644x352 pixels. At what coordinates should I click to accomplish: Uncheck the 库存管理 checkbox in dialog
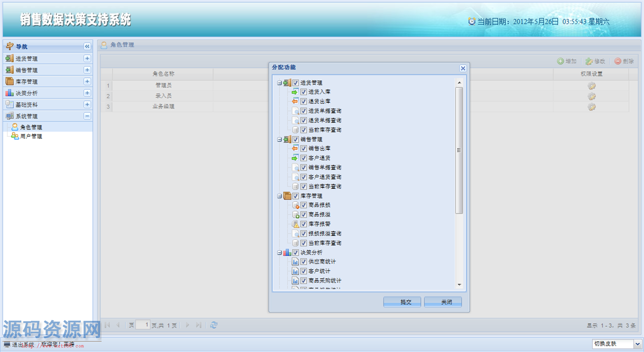coord(296,196)
